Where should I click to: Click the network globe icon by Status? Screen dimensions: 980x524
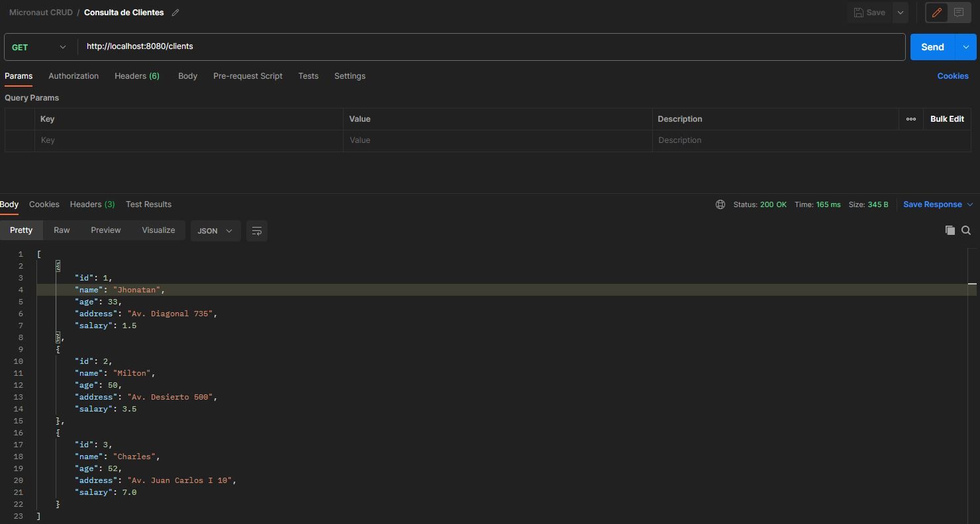coord(720,204)
